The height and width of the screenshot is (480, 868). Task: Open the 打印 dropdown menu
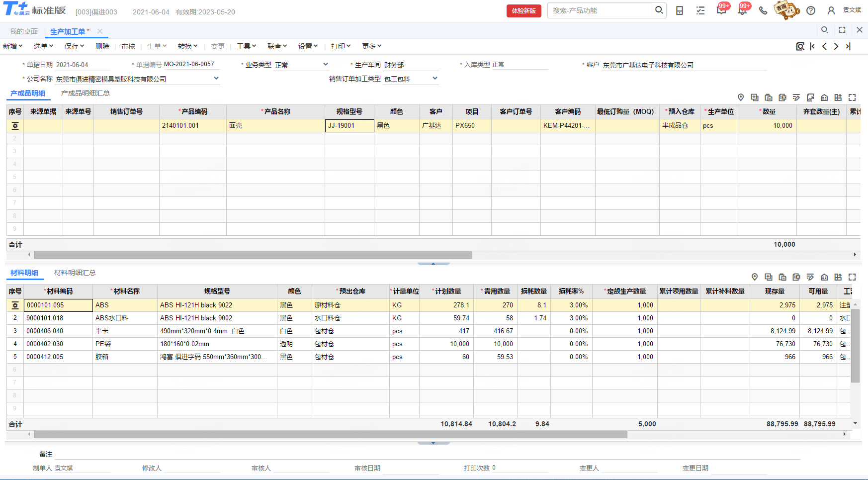pyautogui.click(x=341, y=46)
